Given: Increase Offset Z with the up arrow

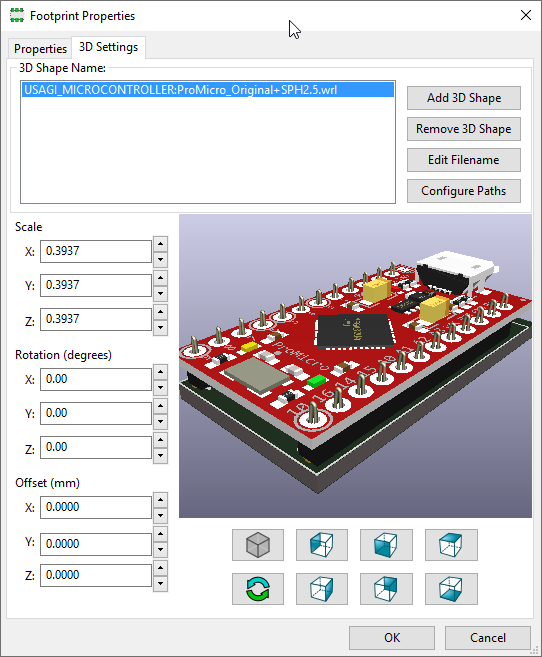Looking at the screenshot, I should (x=160, y=568).
